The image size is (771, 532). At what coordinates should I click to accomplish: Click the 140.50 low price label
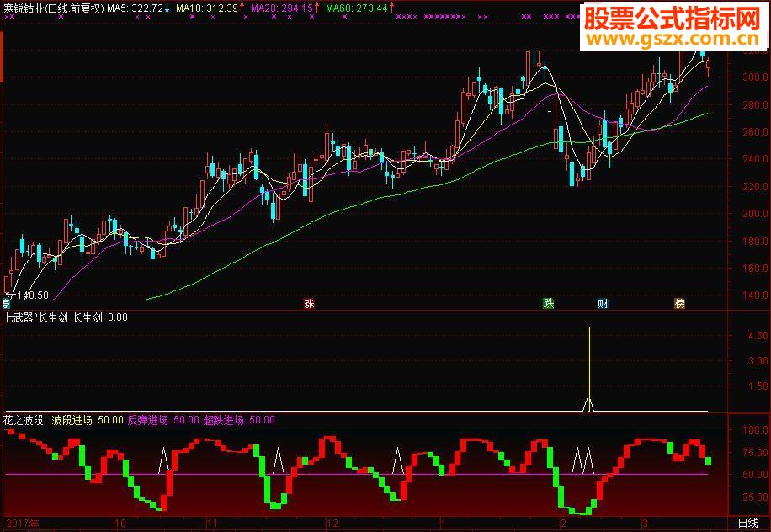(x=33, y=295)
